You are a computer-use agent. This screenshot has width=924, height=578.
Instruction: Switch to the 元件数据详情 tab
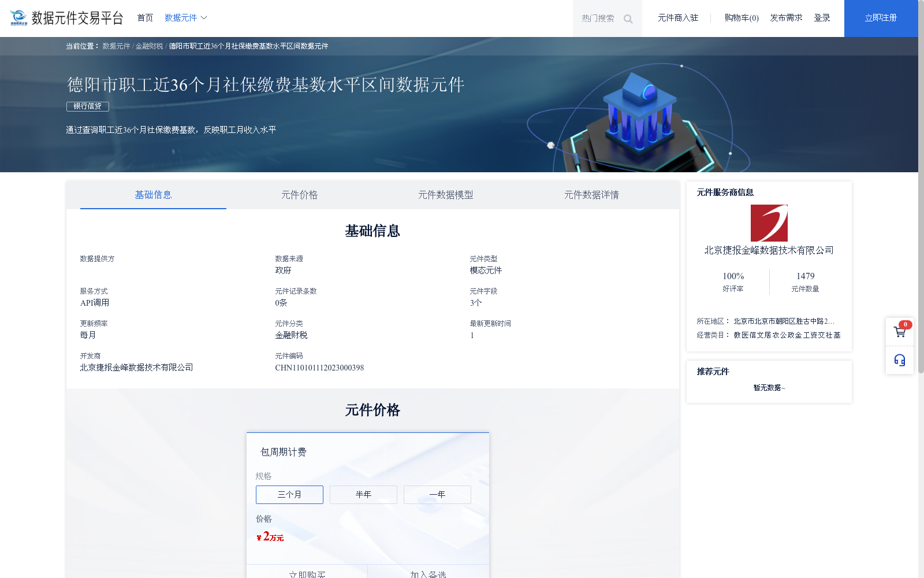591,195
